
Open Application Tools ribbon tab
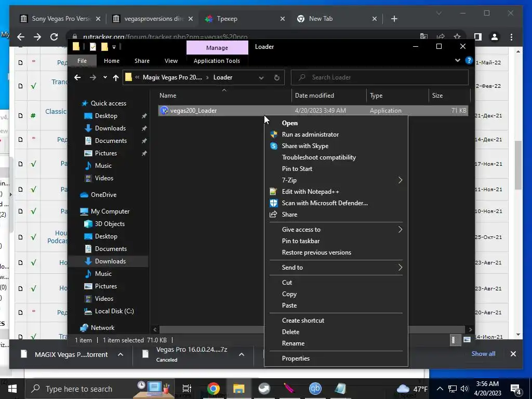point(217,61)
